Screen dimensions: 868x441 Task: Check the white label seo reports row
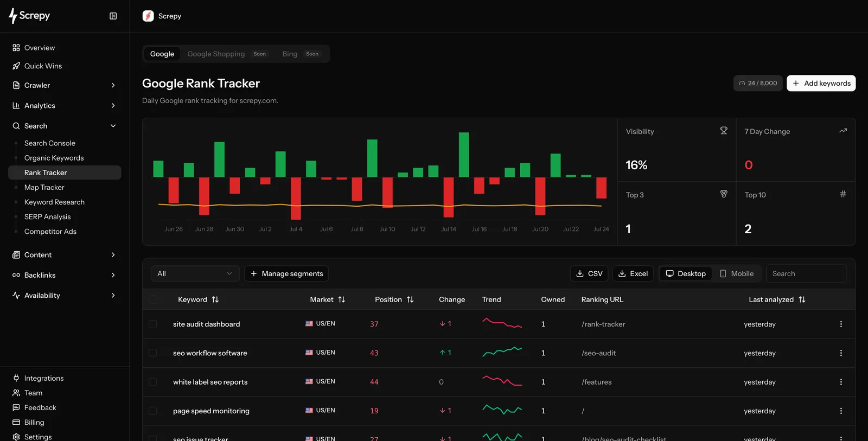coord(153,382)
